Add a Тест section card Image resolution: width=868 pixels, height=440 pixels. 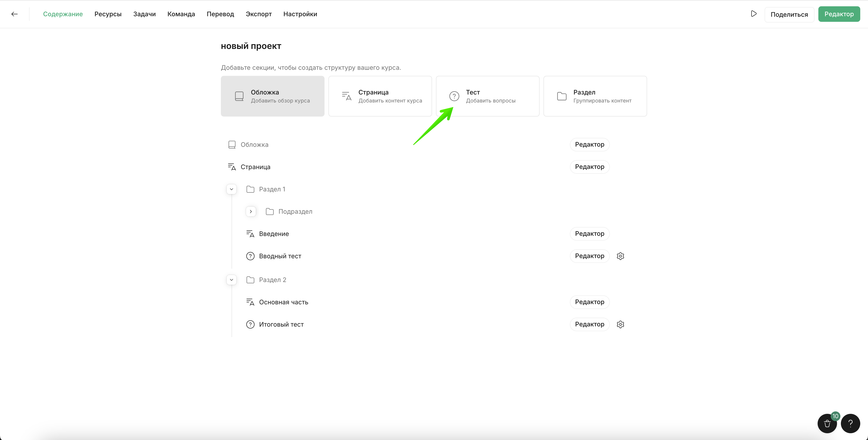[x=487, y=96]
